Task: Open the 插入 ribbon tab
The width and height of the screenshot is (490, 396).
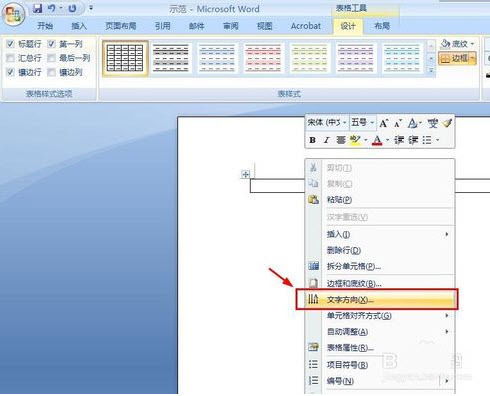Action: coord(79,26)
